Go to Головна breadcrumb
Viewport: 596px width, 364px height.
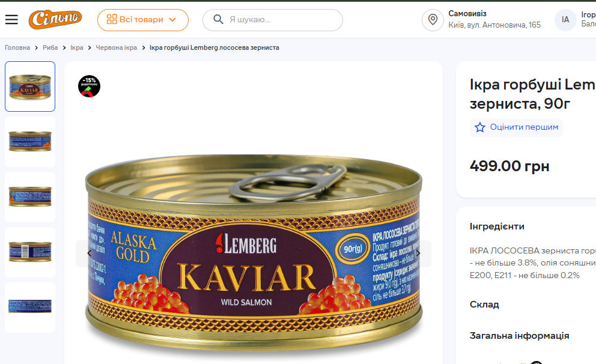(x=17, y=47)
